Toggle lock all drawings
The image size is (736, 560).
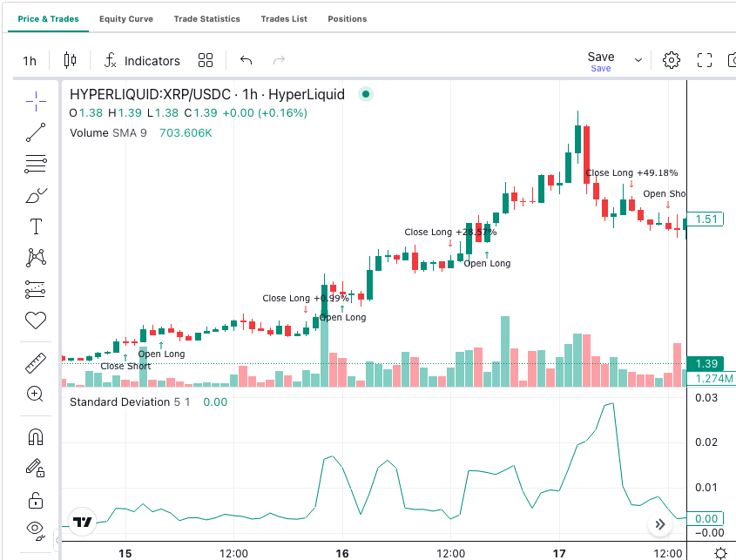tap(36, 500)
